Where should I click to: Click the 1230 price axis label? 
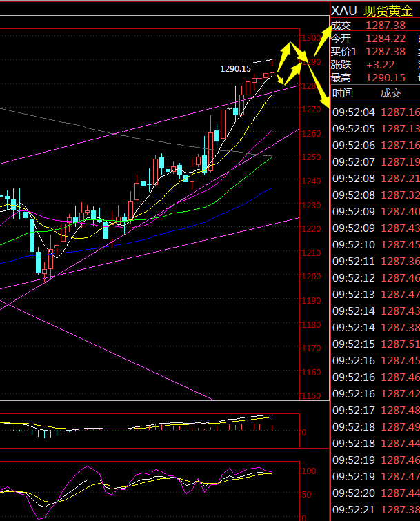[x=311, y=206]
